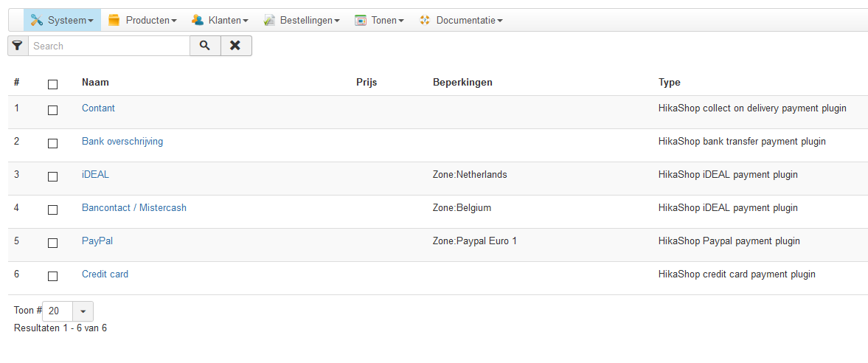868x363 pixels.
Task: Click the Documentatie lifebuoy icon
Action: 425,21
